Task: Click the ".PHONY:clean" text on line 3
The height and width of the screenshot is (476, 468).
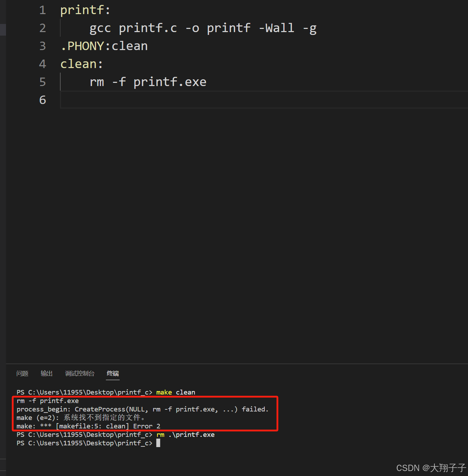Action: pos(104,46)
